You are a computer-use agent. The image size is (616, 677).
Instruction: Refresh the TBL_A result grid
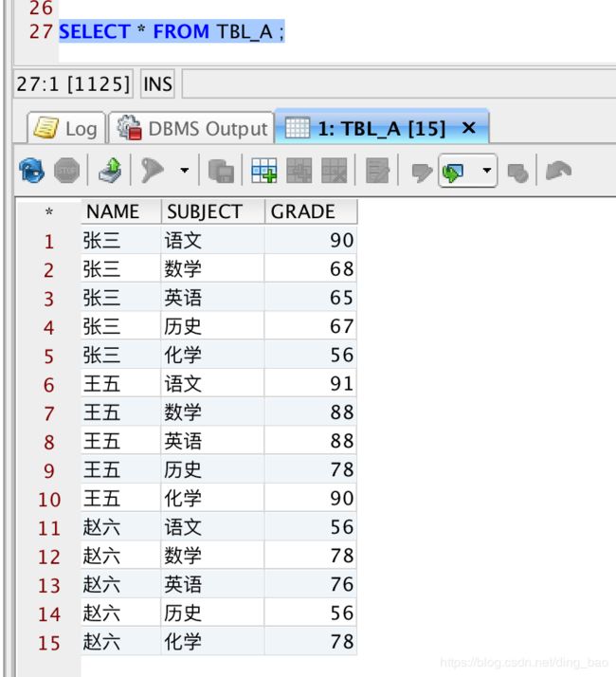31,171
